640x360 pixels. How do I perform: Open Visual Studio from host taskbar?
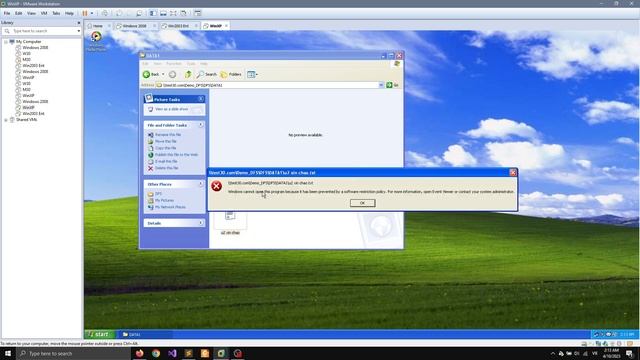pyautogui.click(x=172, y=353)
